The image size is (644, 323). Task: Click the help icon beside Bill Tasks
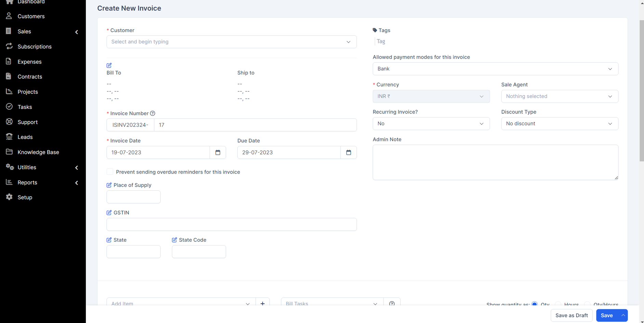392,303
